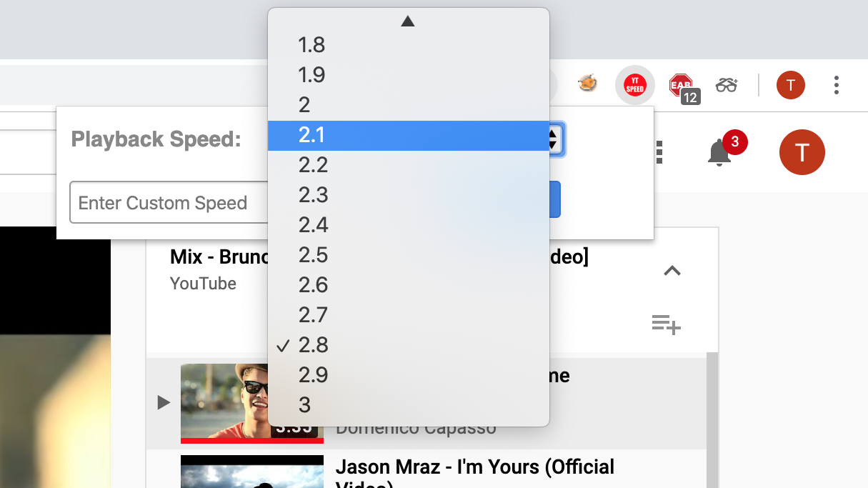868x488 pixels.
Task: Select speed 1.8 in the list
Action: (x=311, y=45)
